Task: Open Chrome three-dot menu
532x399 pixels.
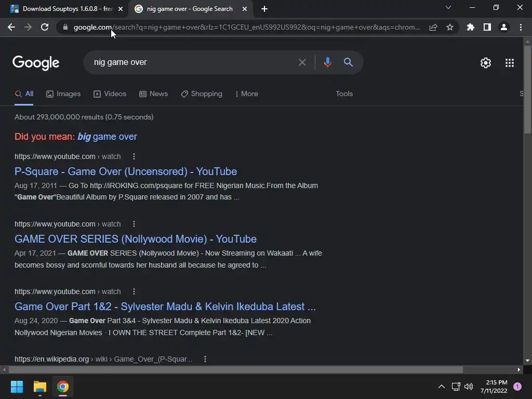Action: click(521, 27)
